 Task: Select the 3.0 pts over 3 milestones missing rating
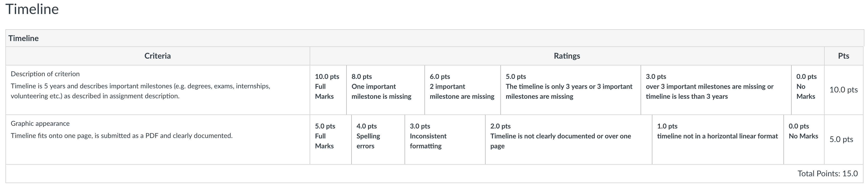[716, 90]
